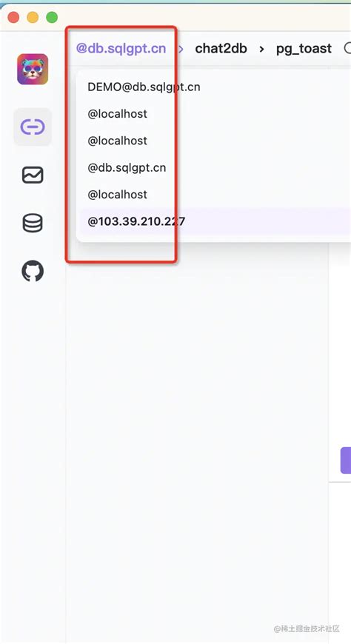Maximize the window with green button
Screen dimensions: 351x644
tap(52, 17)
